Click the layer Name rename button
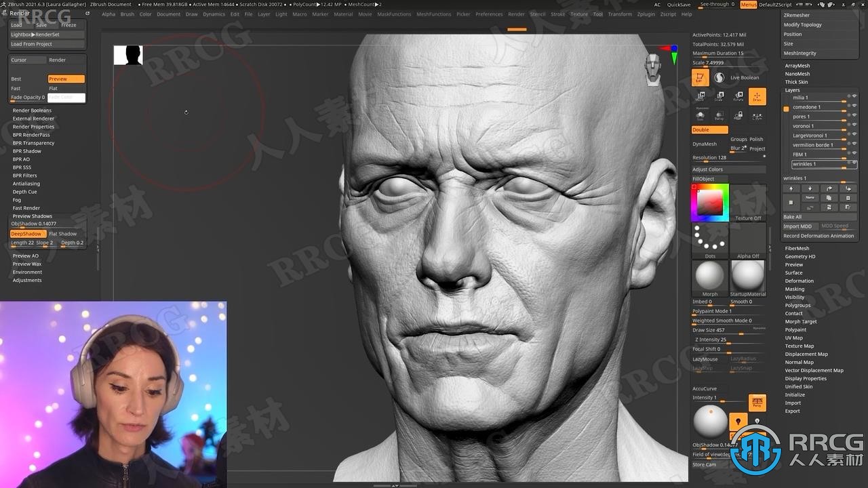This screenshot has height=488, width=868. (810, 198)
